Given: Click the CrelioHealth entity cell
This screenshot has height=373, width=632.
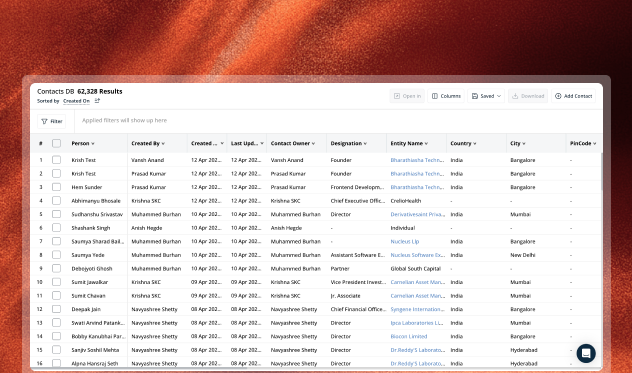Looking at the screenshot, I should (x=405, y=201).
